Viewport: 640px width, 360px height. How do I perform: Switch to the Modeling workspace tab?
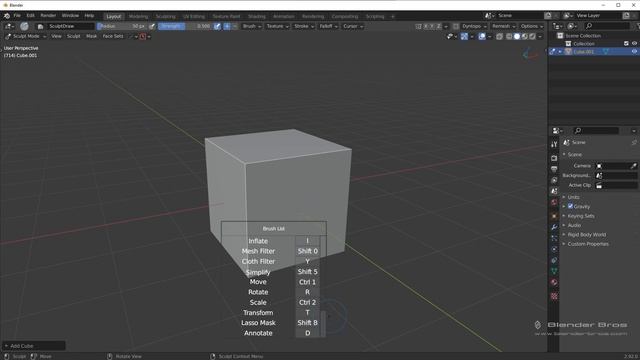coord(138,16)
